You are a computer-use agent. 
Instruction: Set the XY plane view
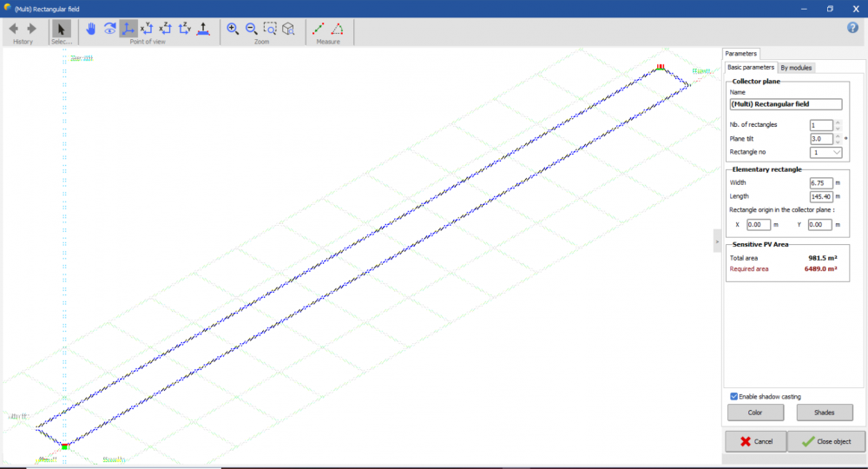[147, 29]
